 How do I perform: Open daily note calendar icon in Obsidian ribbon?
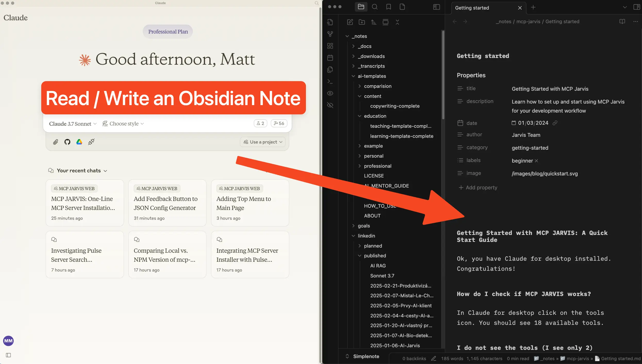click(330, 58)
